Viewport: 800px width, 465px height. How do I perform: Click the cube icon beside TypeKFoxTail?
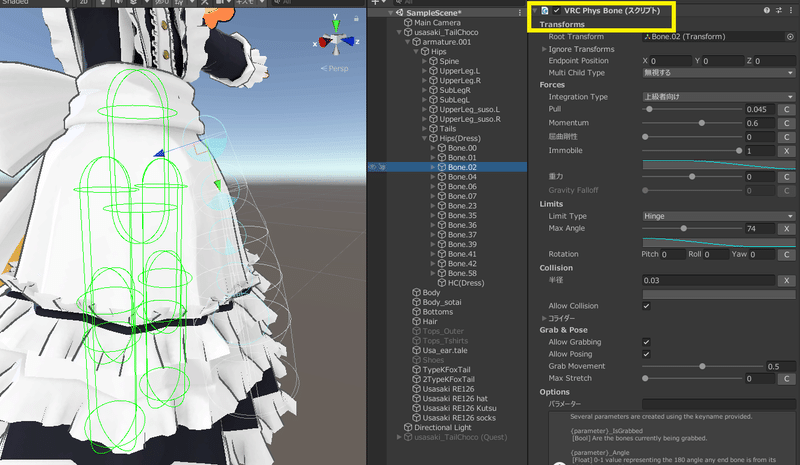point(416,370)
